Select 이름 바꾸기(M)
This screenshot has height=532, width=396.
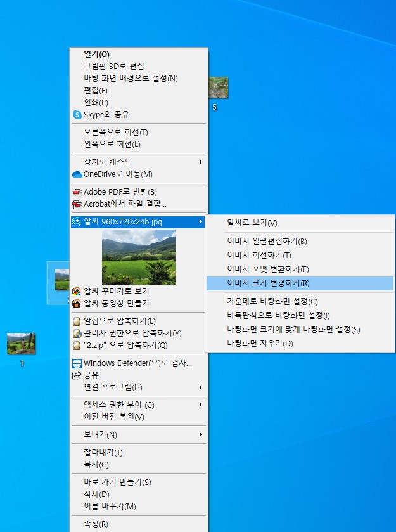pyautogui.click(x=139, y=507)
